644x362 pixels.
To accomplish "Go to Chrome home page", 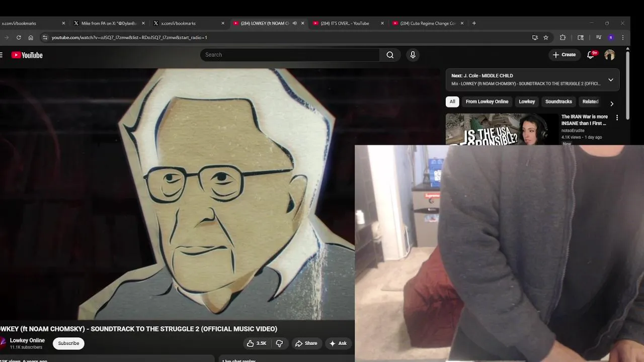I will (31, 37).
